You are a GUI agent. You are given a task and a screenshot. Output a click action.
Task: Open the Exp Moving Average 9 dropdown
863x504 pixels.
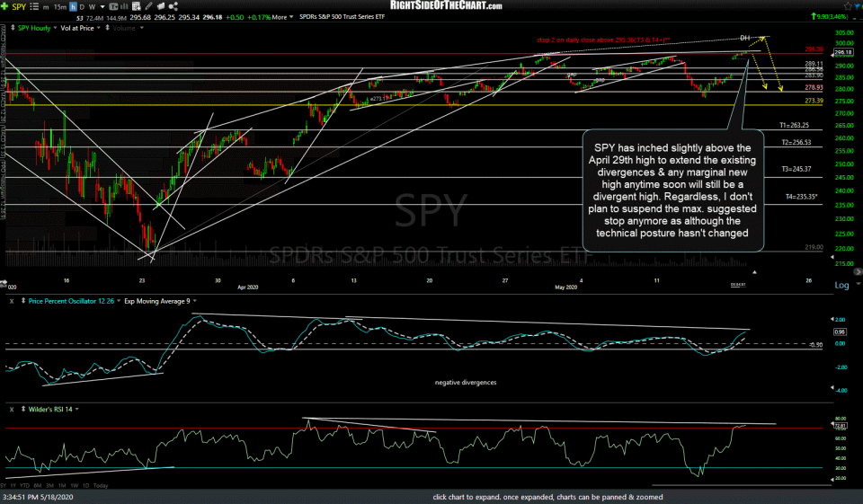(195, 301)
